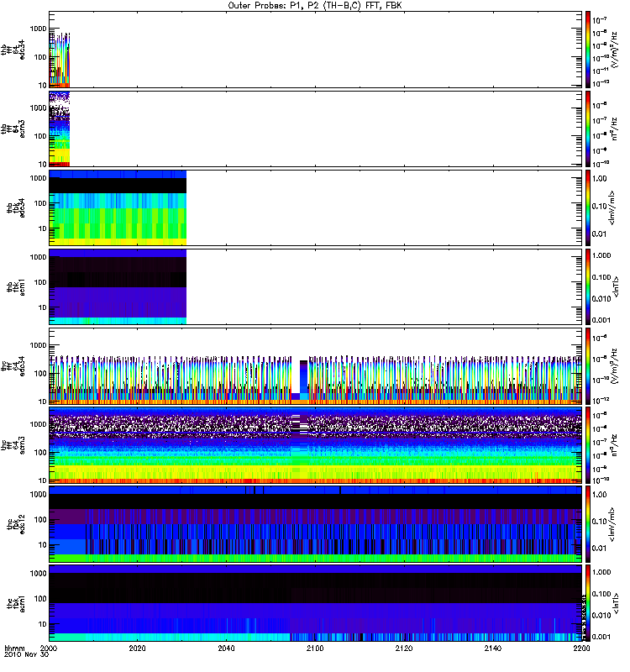Click the color bar of the thc fff scm3 panel
Screen dimensions: 630x672
pyautogui.click(x=588, y=445)
